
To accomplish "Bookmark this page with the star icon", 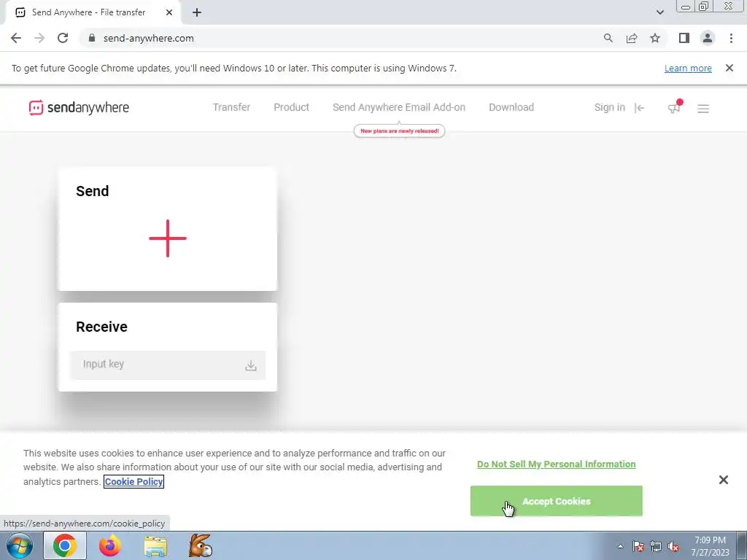I will coord(655,38).
